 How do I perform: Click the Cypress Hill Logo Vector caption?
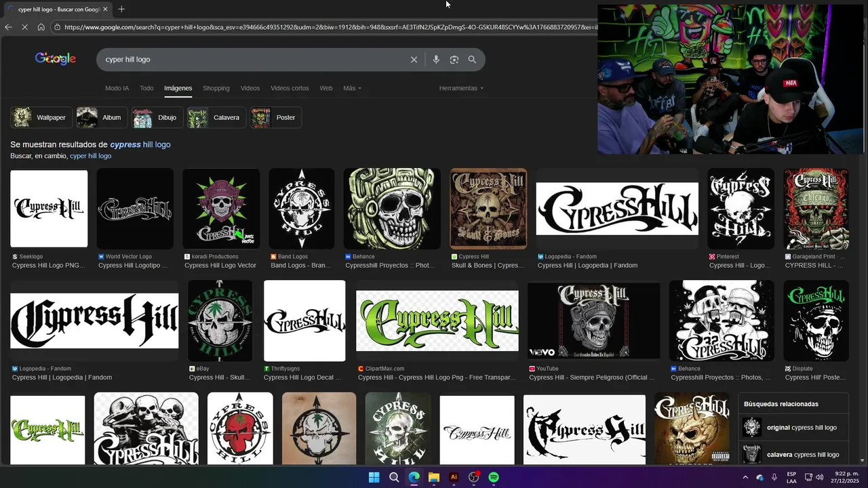pyautogui.click(x=220, y=266)
